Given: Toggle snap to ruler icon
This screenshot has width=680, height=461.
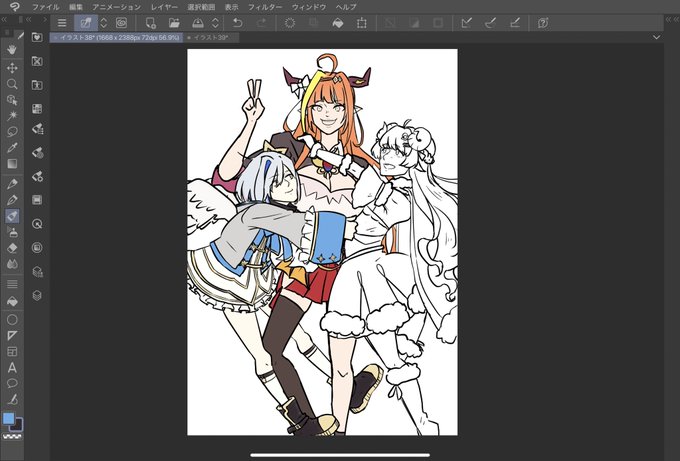Looking at the screenshot, I should (467, 23).
